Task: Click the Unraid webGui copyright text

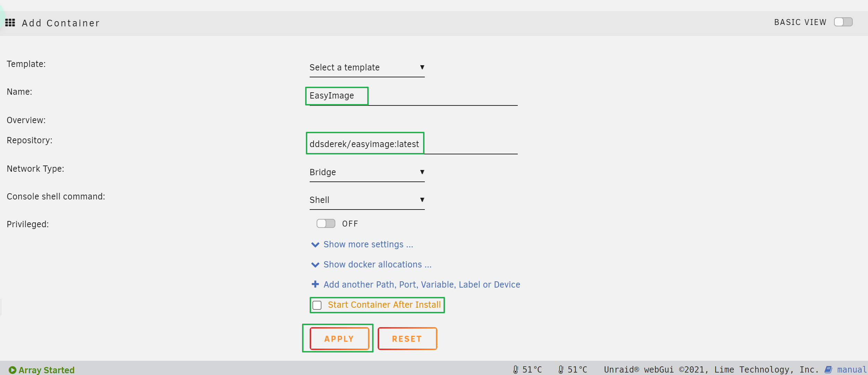Action: pos(711,370)
